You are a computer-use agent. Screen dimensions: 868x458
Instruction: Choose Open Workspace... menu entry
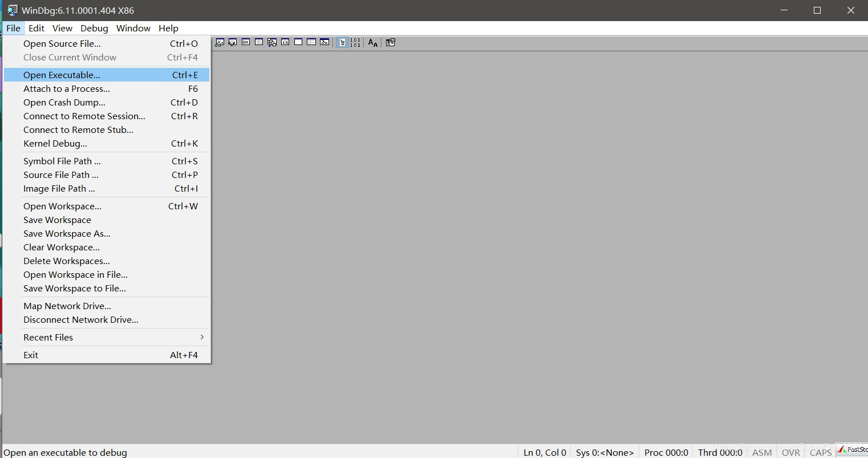point(107,206)
